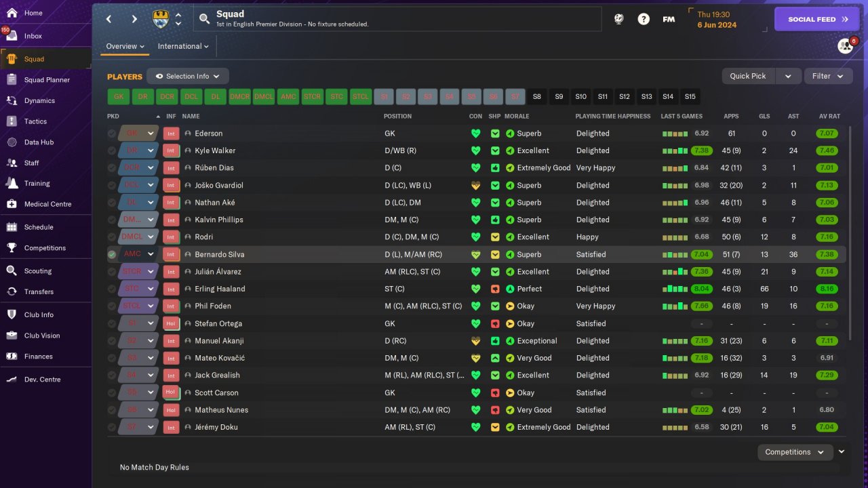Click the club badge in the top bar

point(161,19)
